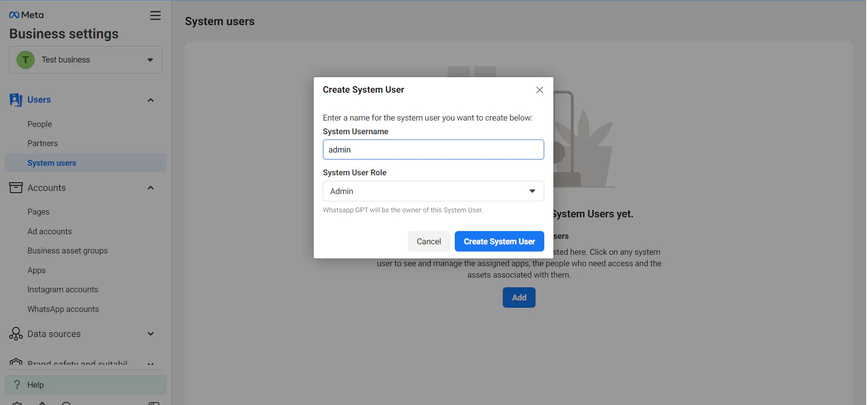Open the Test business selector dropdown
The height and width of the screenshot is (405, 868).
85,60
